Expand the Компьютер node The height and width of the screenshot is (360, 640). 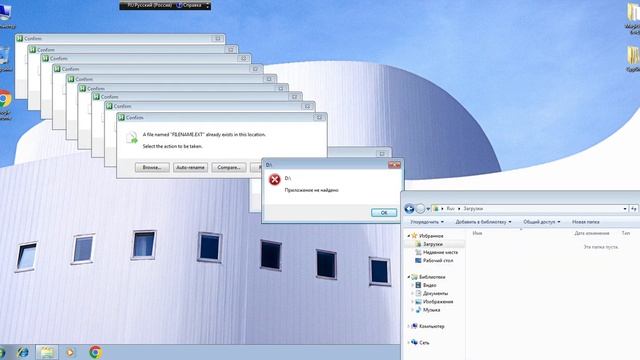[408, 326]
